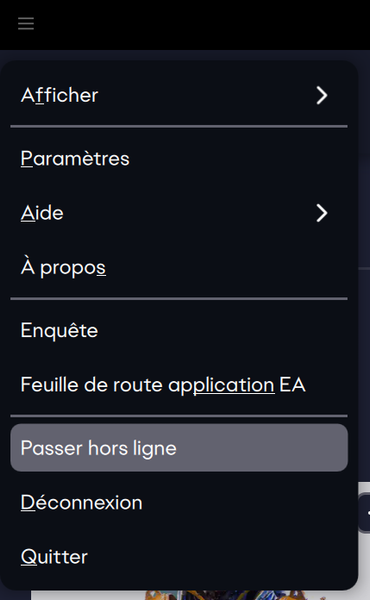This screenshot has width=370, height=600.
Task: Click the black title bar beside hamburger
Action: (203, 24)
